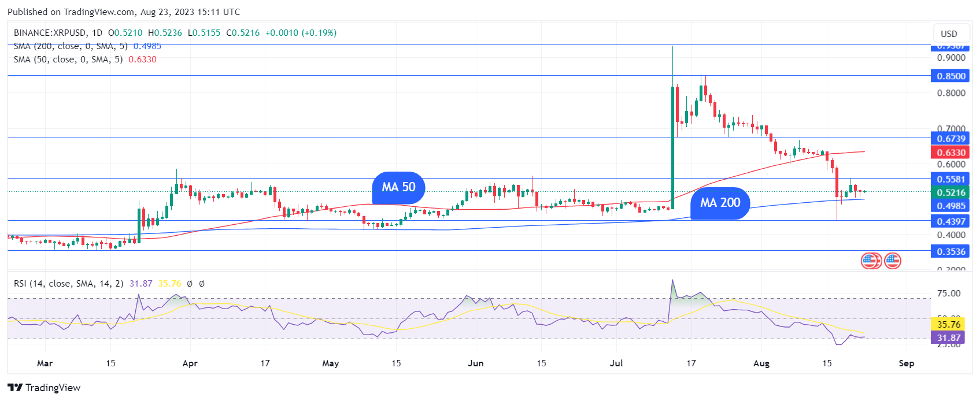This screenshot has height=401, width=980.
Task: Click the 0.3536 blue price label
Action: (951, 251)
